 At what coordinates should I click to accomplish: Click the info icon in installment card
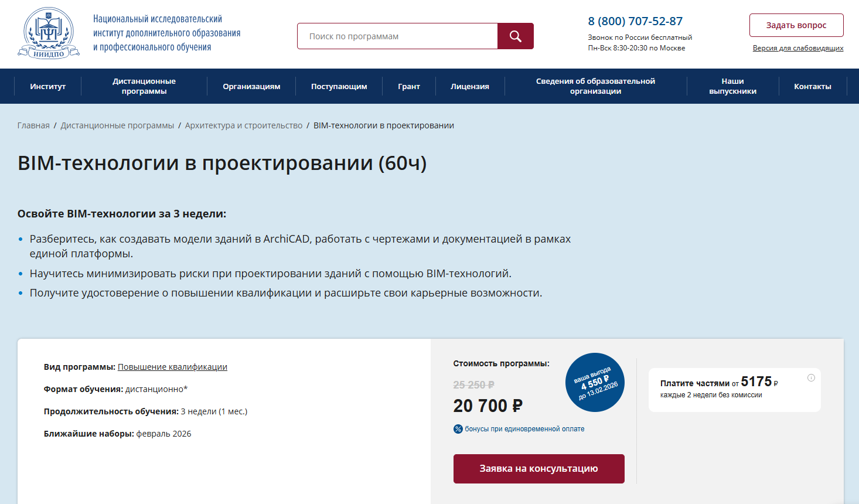[x=811, y=378]
